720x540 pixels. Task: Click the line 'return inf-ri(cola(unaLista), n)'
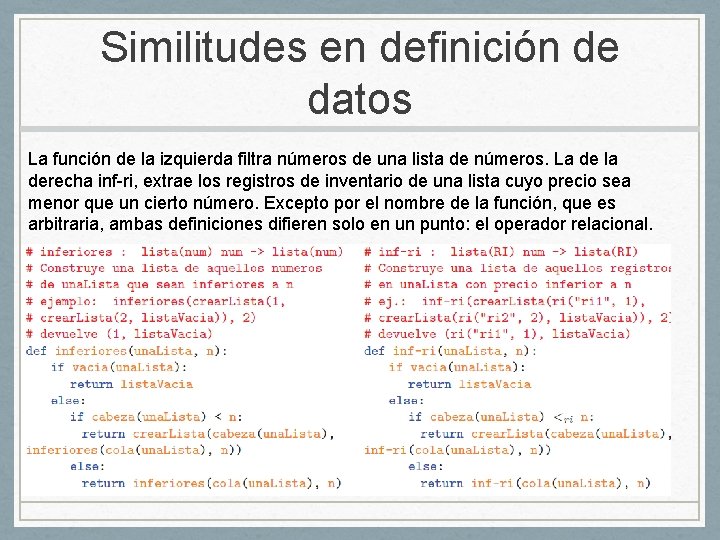click(535, 483)
